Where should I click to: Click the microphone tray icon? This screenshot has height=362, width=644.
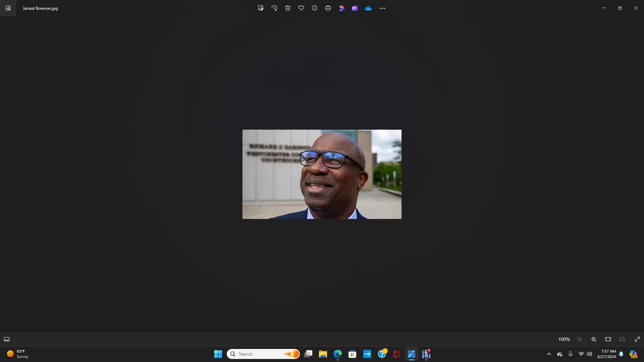point(570,354)
